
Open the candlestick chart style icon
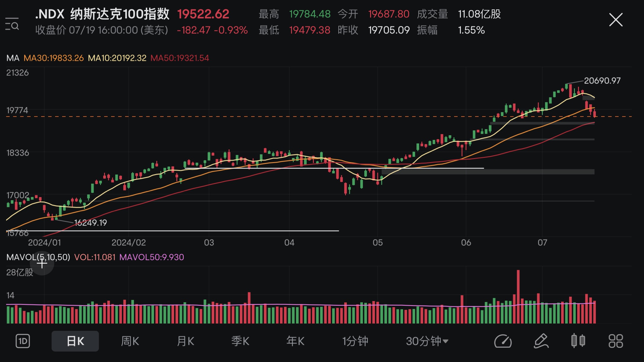point(578,341)
